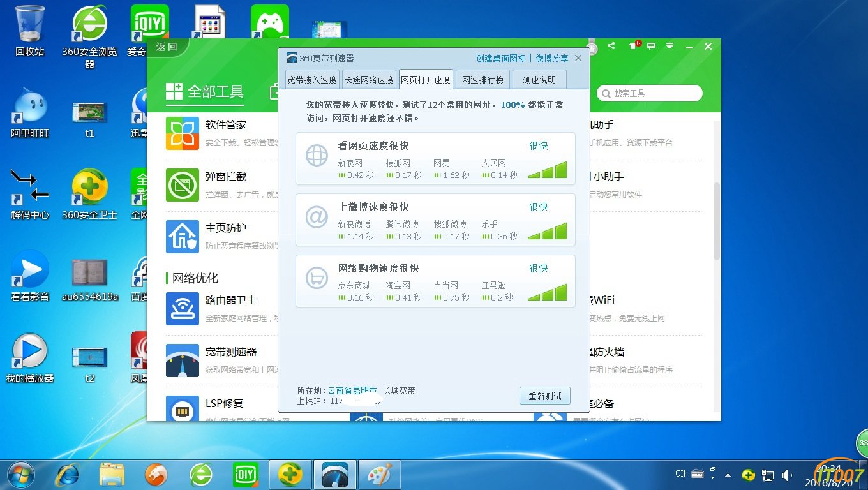Open the 宽带测速器 tool icon in list

(183, 360)
